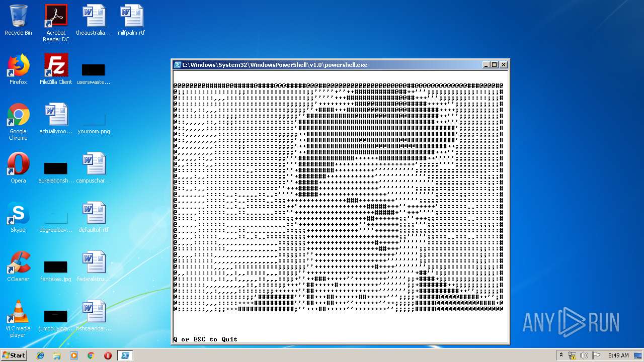Close the PowerShell window
This screenshot has height=362, width=644.
pyautogui.click(x=504, y=65)
